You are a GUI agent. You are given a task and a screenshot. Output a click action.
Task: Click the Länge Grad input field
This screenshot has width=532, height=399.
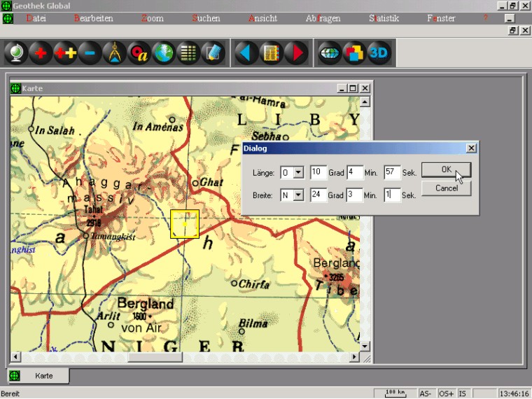318,172
